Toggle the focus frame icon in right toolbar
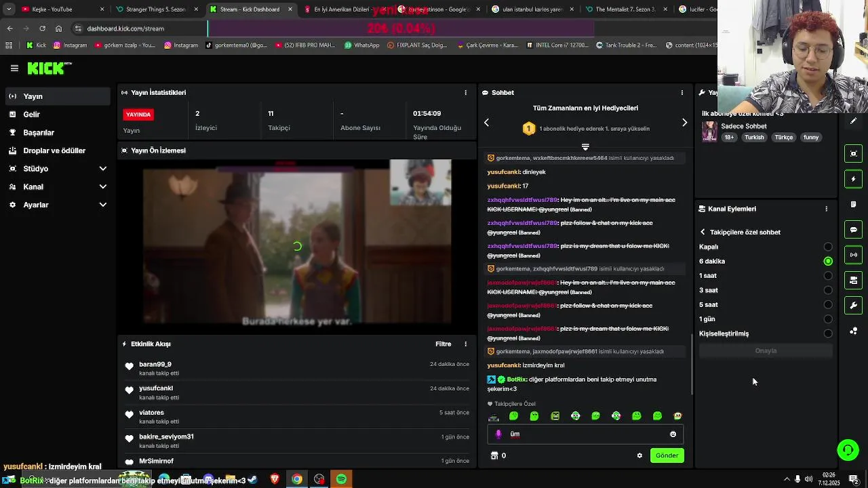 click(x=854, y=153)
